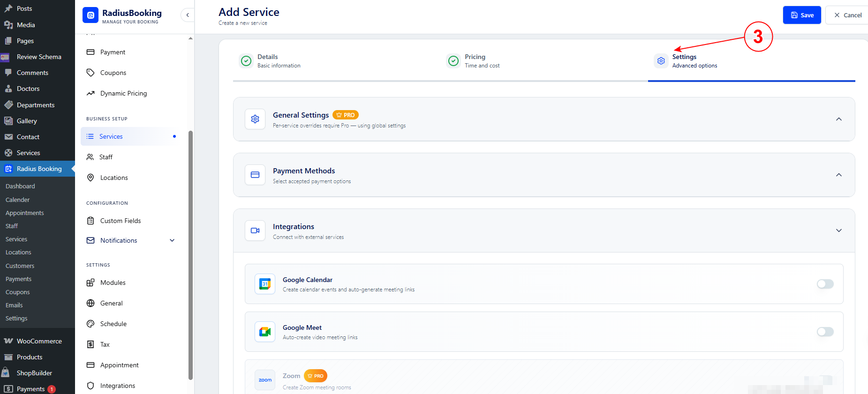Viewport: 868px width, 394px height.
Task: Open the Appointments submenu link
Action: [x=25, y=213]
